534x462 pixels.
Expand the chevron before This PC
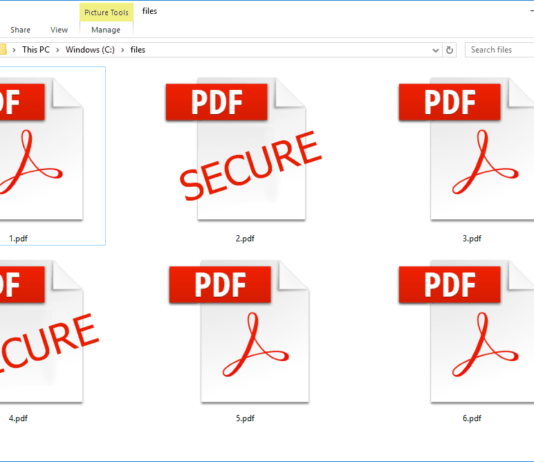[x=14, y=50]
